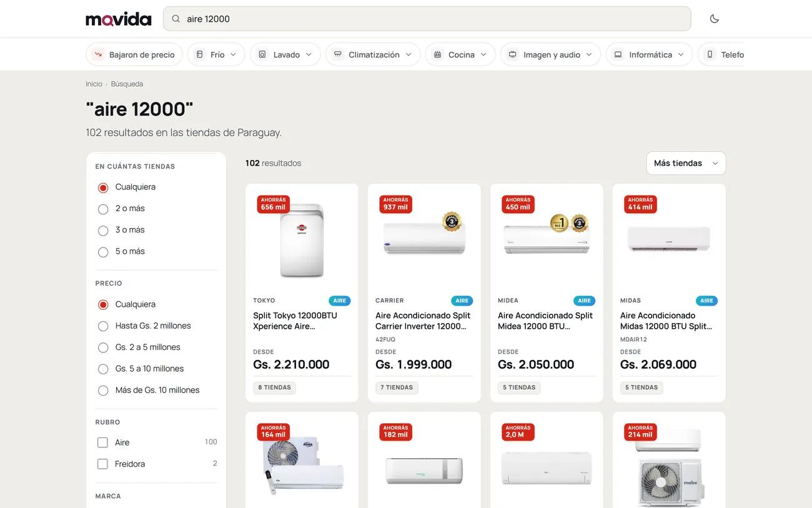Screen dimensions: 812x508
Task: Click the search magnifier icon
Action: (176, 19)
